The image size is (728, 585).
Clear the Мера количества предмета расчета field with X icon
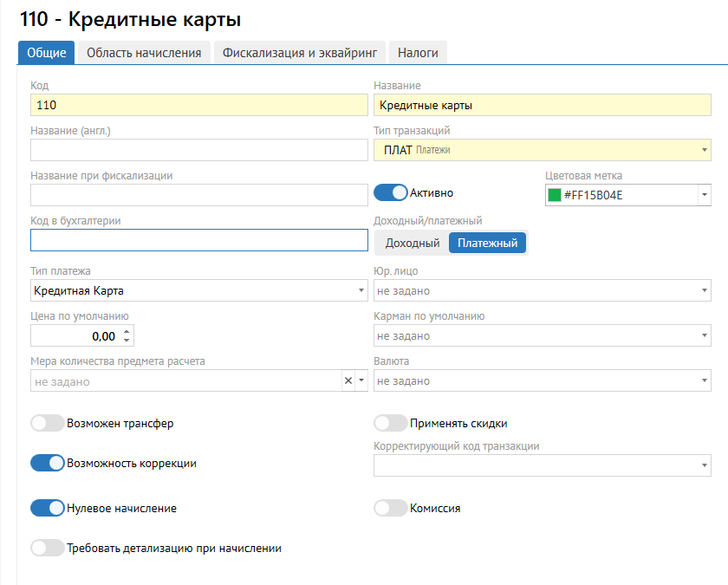[348, 381]
